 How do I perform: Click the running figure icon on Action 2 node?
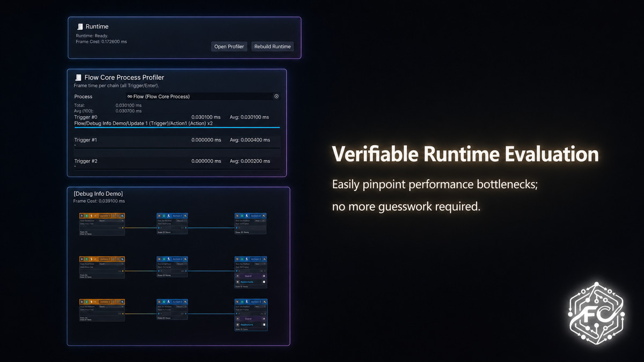pos(169,259)
